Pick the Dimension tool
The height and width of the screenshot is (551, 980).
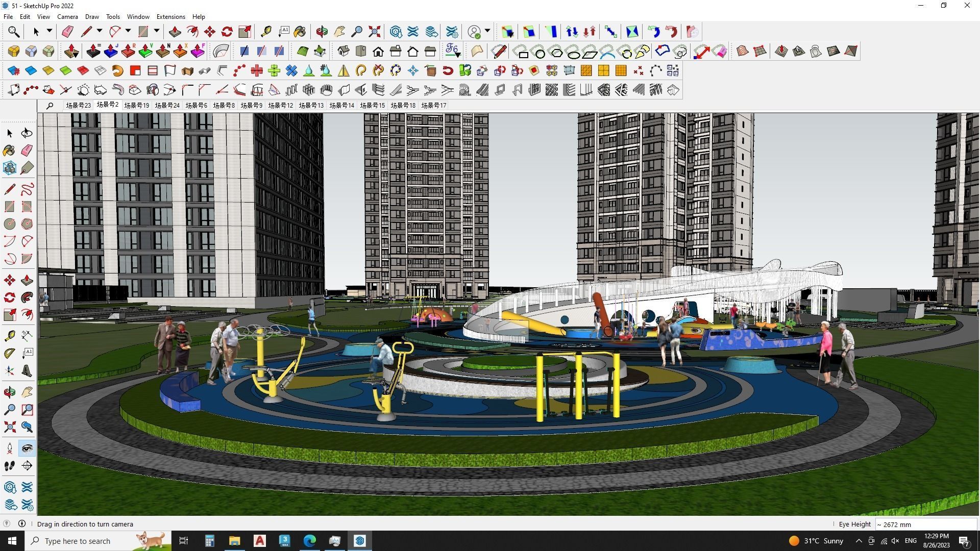pyautogui.click(x=27, y=336)
